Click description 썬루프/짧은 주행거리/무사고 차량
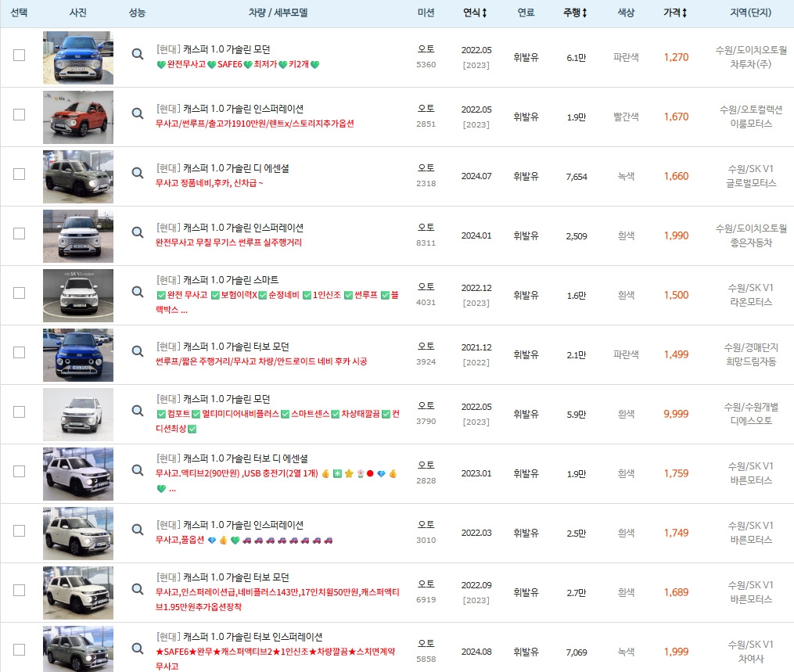Image resolution: width=794 pixels, height=672 pixels. pos(261,361)
